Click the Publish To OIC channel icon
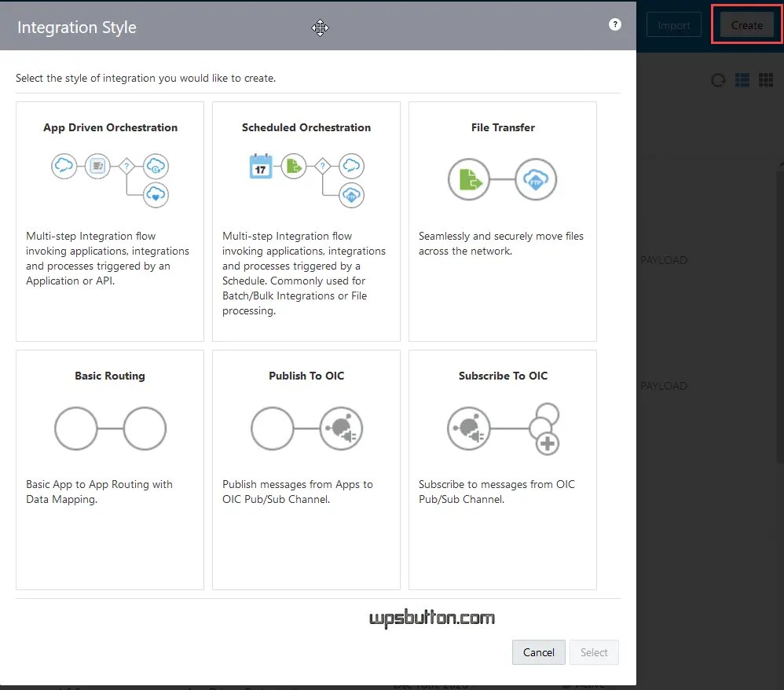784x690 pixels. [x=341, y=428]
